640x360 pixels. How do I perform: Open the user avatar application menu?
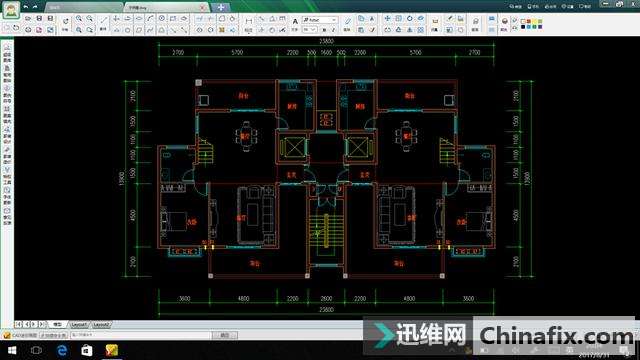(x=11, y=10)
